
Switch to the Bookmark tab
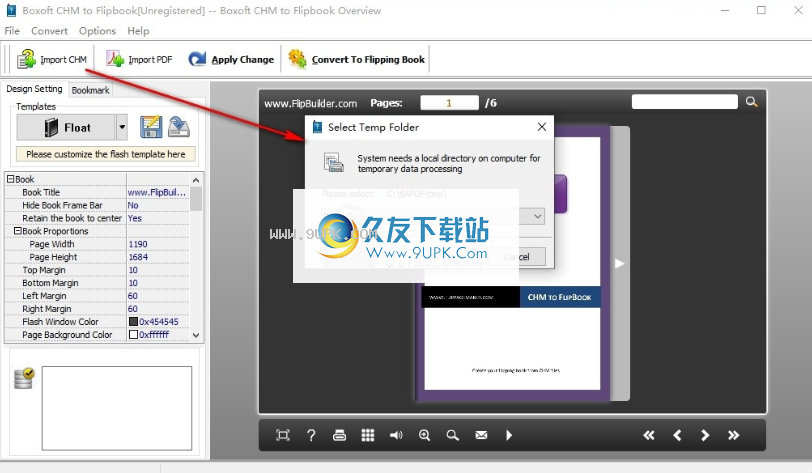point(90,90)
